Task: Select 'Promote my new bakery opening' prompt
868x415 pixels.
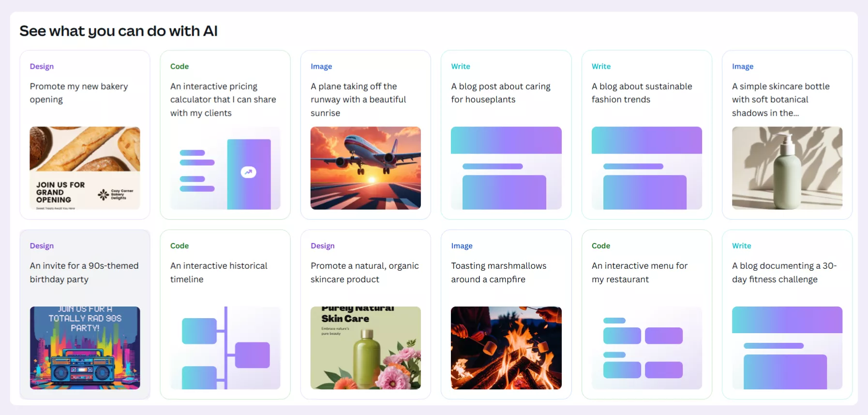Action: point(79,92)
